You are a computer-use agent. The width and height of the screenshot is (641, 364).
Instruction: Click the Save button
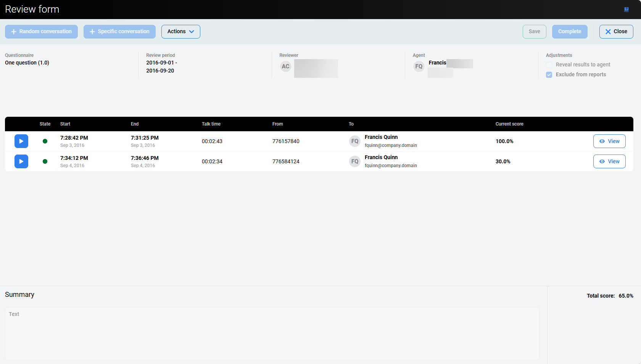(x=534, y=32)
